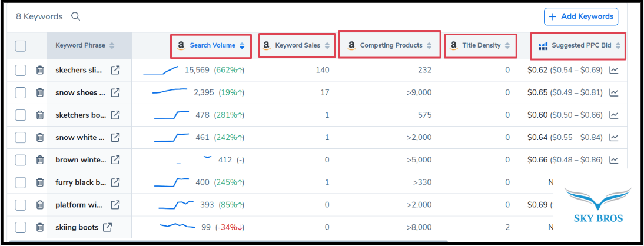Open PPC bid chart for $0.65 row
This screenshot has width=644, height=246.
(613, 93)
